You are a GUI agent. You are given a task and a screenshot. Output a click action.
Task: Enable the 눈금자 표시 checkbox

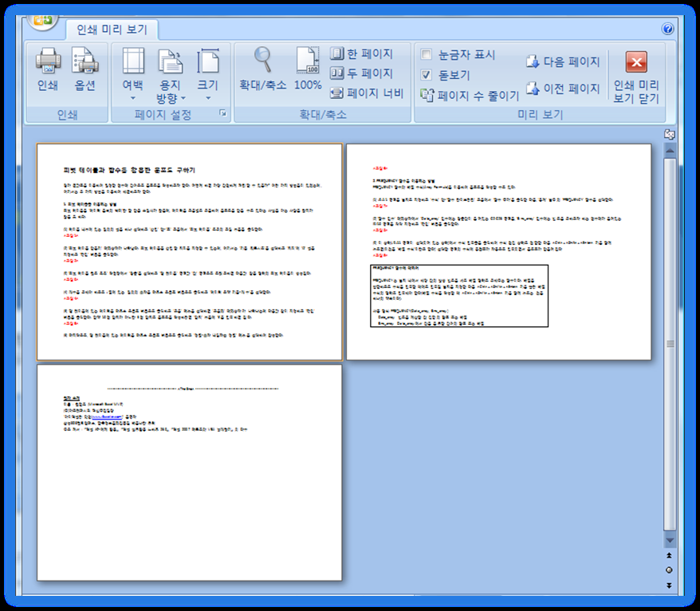point(427,54)
